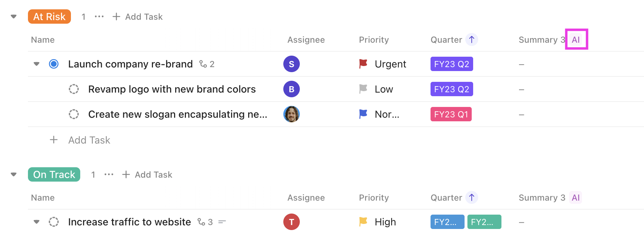Click the FY23 Q1 quarter tag
The height and width of the screenshot is (234, 644).
[451, 114]
